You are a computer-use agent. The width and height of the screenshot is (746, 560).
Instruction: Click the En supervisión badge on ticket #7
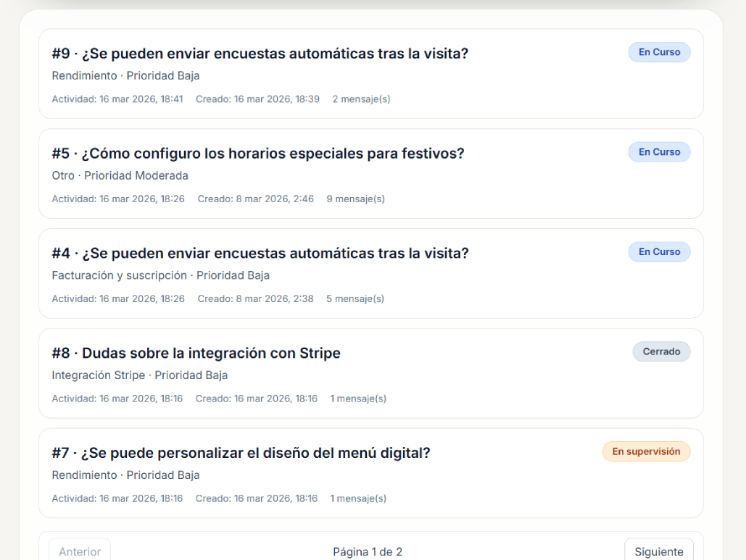645,451
